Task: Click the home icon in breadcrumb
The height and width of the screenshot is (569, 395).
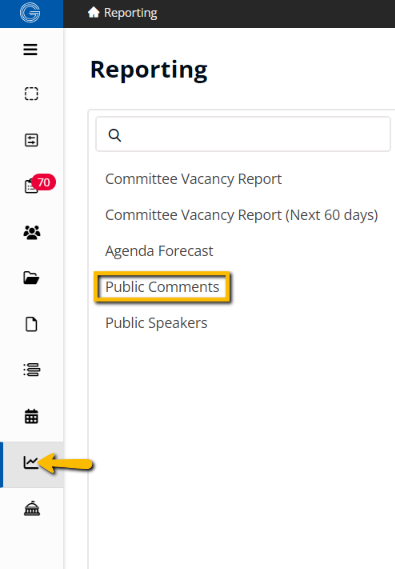Action: [x=94, y=13]
